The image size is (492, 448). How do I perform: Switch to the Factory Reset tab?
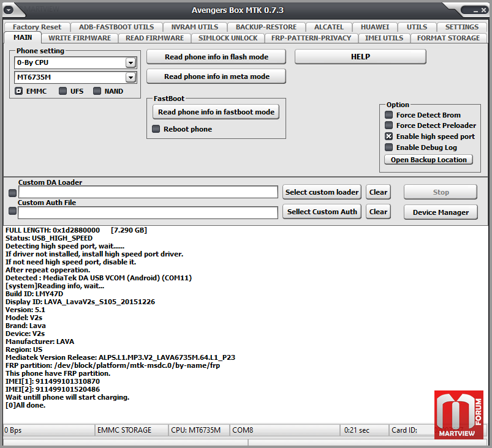click(37, 27)
